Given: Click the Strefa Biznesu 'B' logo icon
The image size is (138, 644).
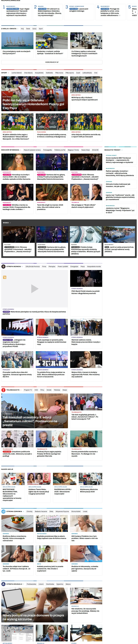Looking at the screenshot, I should click(4, 267).
